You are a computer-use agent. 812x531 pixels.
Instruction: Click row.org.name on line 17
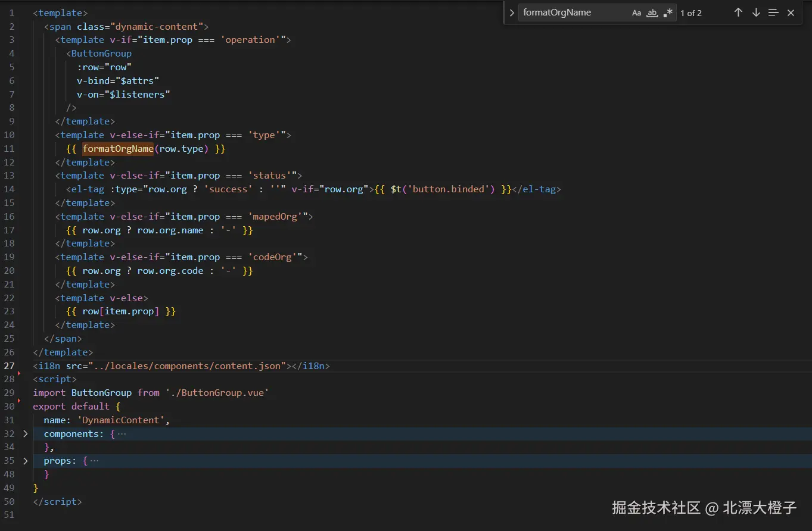click(170, 230)
